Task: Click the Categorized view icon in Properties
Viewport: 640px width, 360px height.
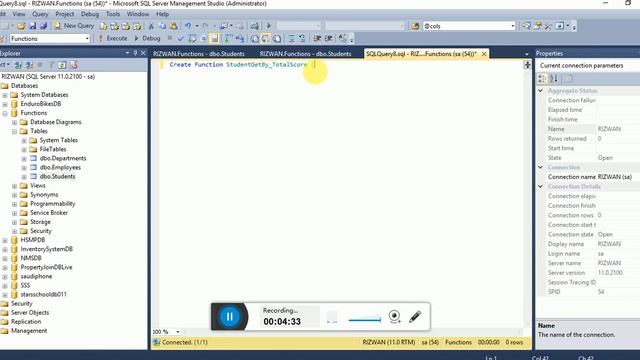Action: [x=542, y=78]
